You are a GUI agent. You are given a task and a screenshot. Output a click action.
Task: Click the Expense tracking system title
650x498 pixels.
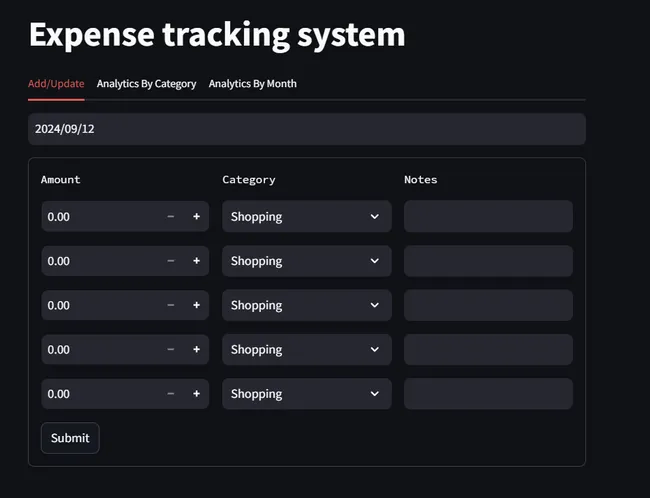pyautogui.click(x=217, y=35)
